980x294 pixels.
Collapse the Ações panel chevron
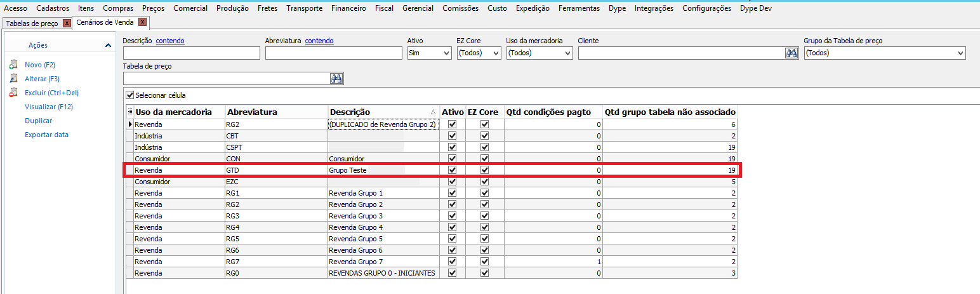109,45
